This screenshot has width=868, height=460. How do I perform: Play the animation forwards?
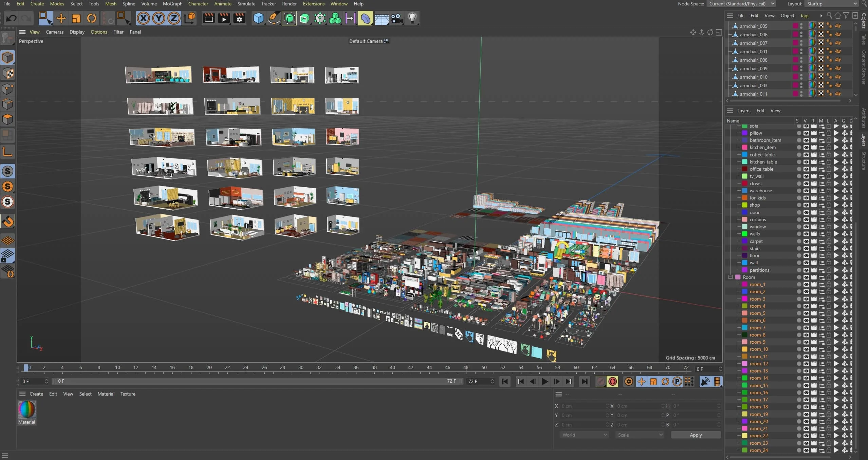pyautogui.click(x=544, y=382)
